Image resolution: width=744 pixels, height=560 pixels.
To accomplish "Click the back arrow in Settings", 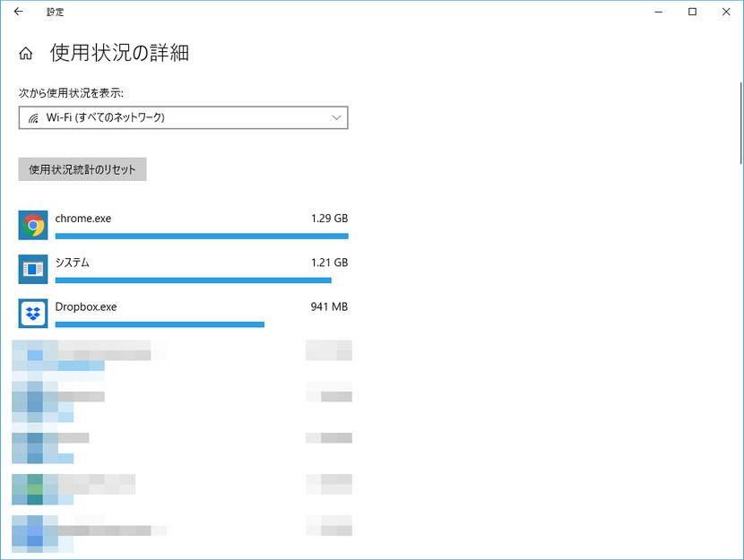I will pyautogui.click(x=19, y=12).
